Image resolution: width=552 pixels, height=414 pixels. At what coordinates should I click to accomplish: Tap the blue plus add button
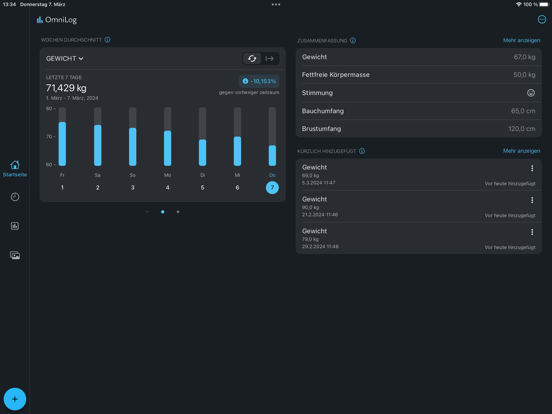click(15, 399)
